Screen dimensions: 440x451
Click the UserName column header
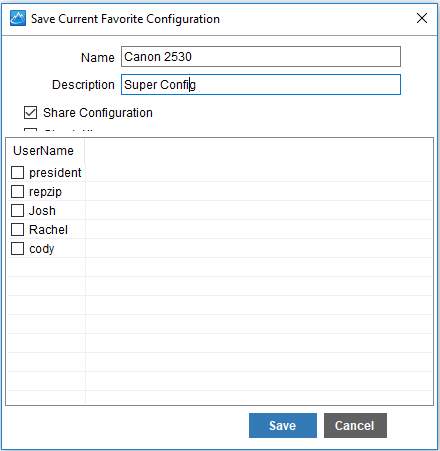point(43,151)
